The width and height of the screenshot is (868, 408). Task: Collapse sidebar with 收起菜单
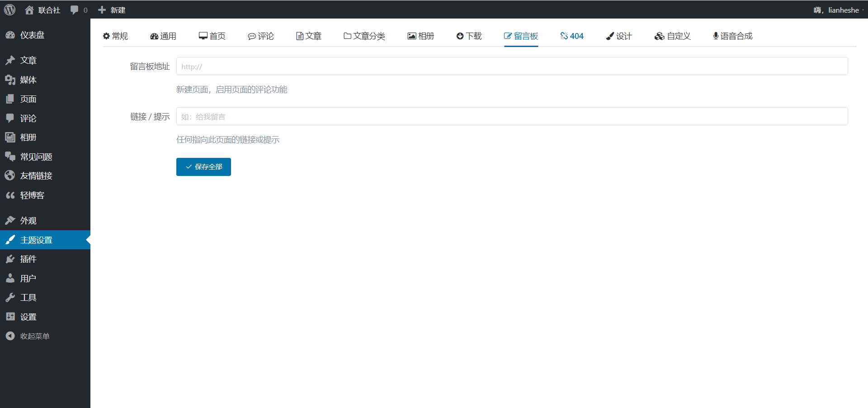[35, 336]
